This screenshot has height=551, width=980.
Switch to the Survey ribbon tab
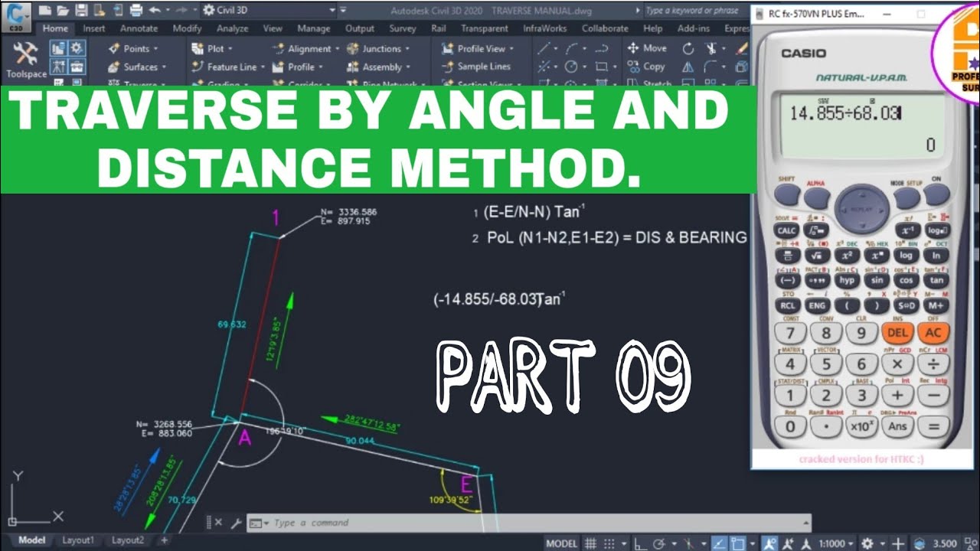tap(403, 28)
